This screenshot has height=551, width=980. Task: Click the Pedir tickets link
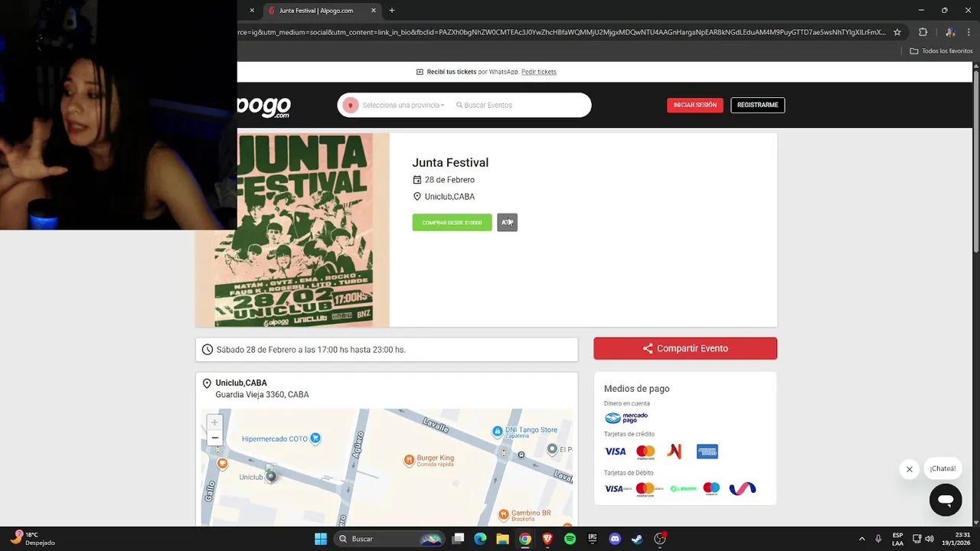tap(539, 72)
